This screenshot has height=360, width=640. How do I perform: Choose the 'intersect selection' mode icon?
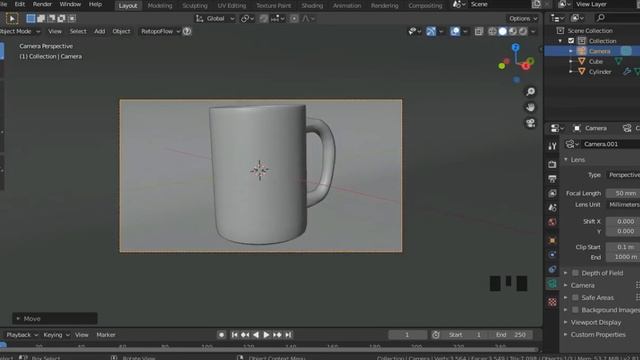[x=72, y=18]
